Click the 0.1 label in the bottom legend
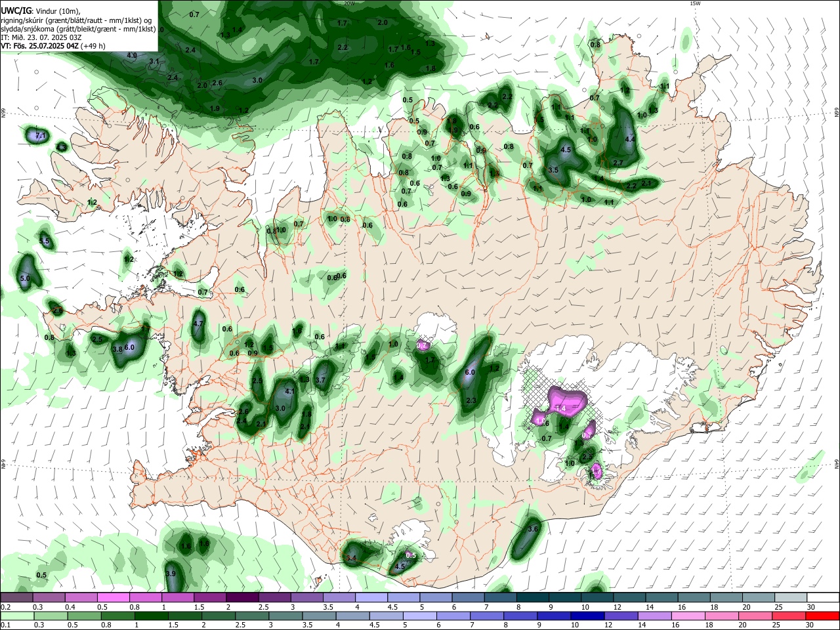 coord(5,625)
